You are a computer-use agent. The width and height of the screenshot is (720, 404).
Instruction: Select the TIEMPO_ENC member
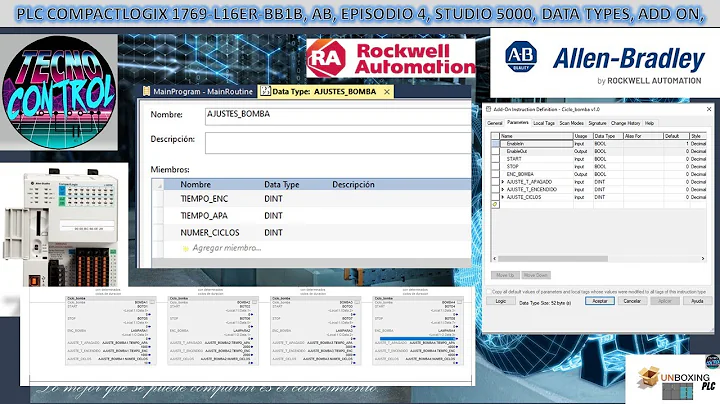coord(204,199)
